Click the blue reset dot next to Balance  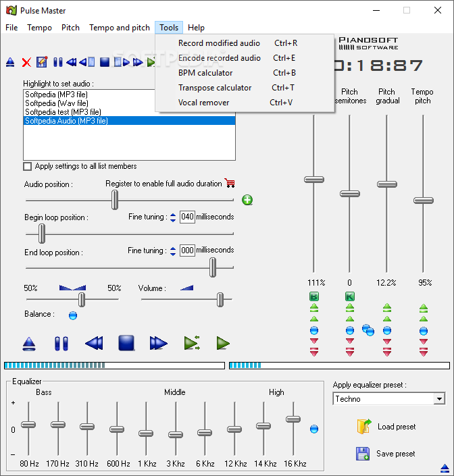(x=73, y=315)
